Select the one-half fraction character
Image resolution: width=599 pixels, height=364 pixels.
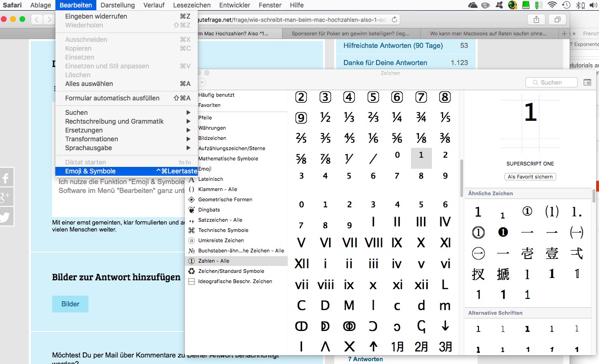point(325,118)
